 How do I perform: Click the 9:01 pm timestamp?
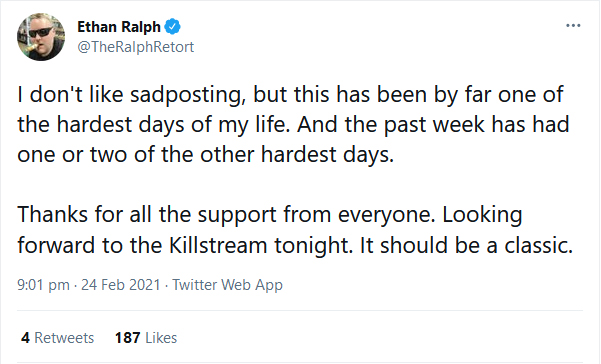tap(43, 285)
